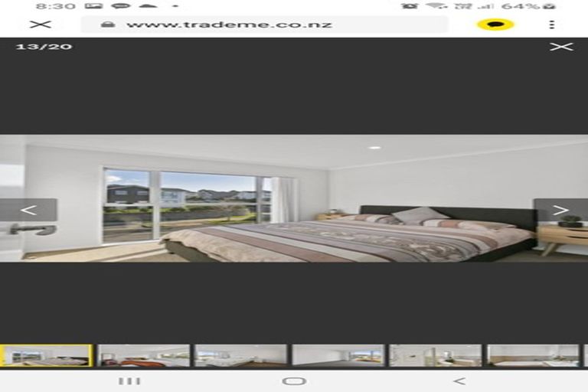Select the fifth thumbnail in the strip

pyautogui.click(x=436, y=355)
